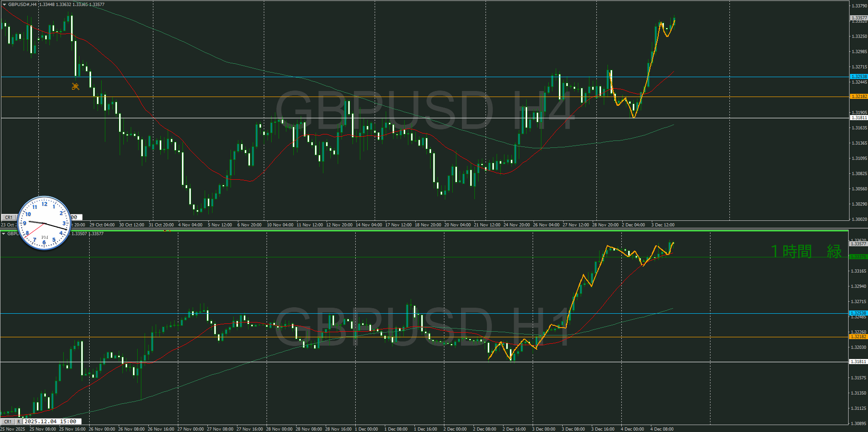Select the green 1.33375 price tag on H1
The height and width of the screenshot is (432, 868).
point(859,257)
